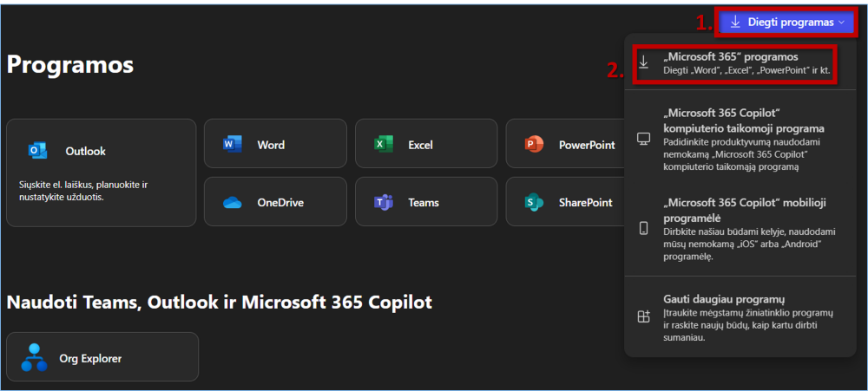This screenshot has width=868, height=391.
Task: Click the download arrow icon in Diegti programas
Action: pyautogui.click(x=735, y=23)
